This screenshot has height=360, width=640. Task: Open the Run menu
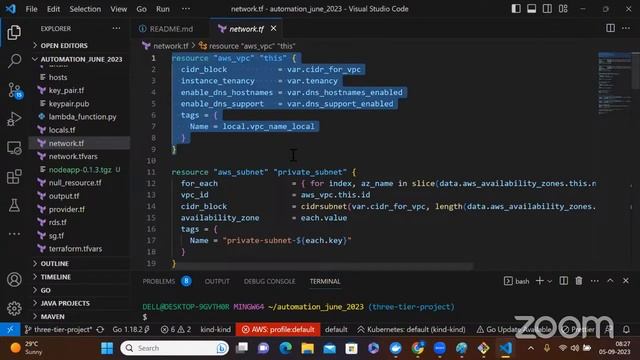pyautogui.click(x=162, y=9)
